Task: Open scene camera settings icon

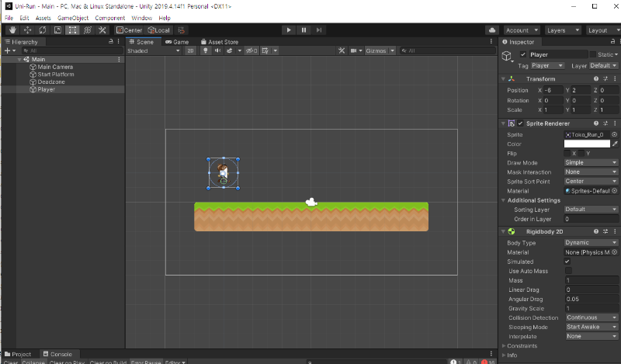Action: tap(354, 50)
